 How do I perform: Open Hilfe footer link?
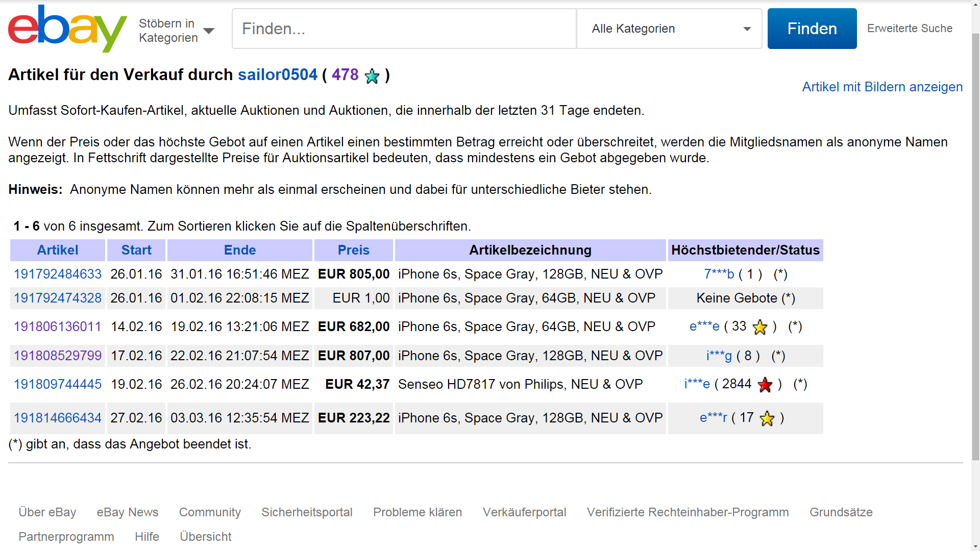click(x=147, y=537)
